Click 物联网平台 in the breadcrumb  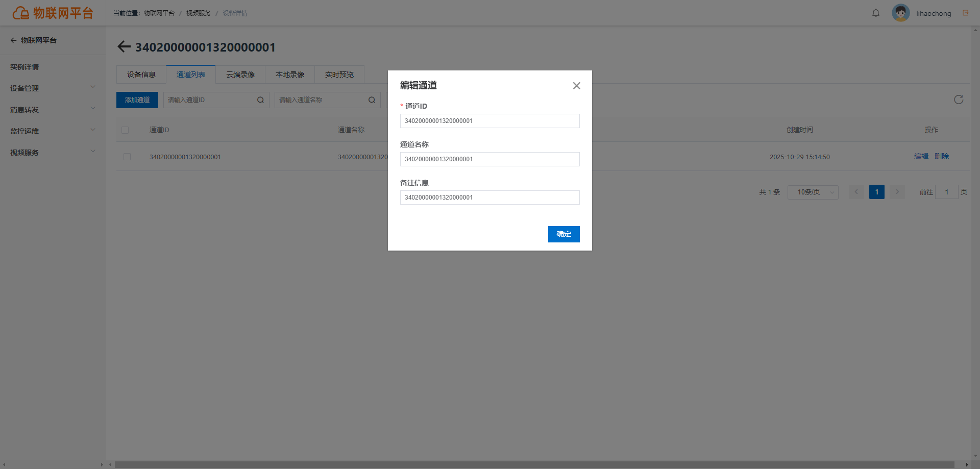(159, 13)
